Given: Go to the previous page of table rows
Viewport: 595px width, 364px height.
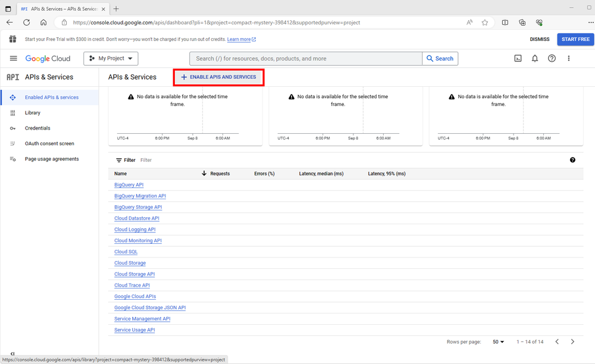Looking at the screenshot, I should (557, 341).
